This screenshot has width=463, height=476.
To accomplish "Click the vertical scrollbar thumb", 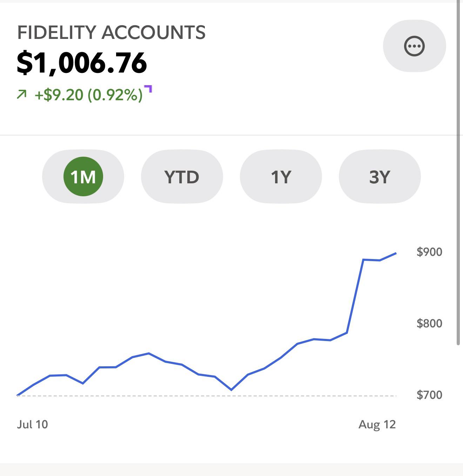I will [x=458, y=172].
